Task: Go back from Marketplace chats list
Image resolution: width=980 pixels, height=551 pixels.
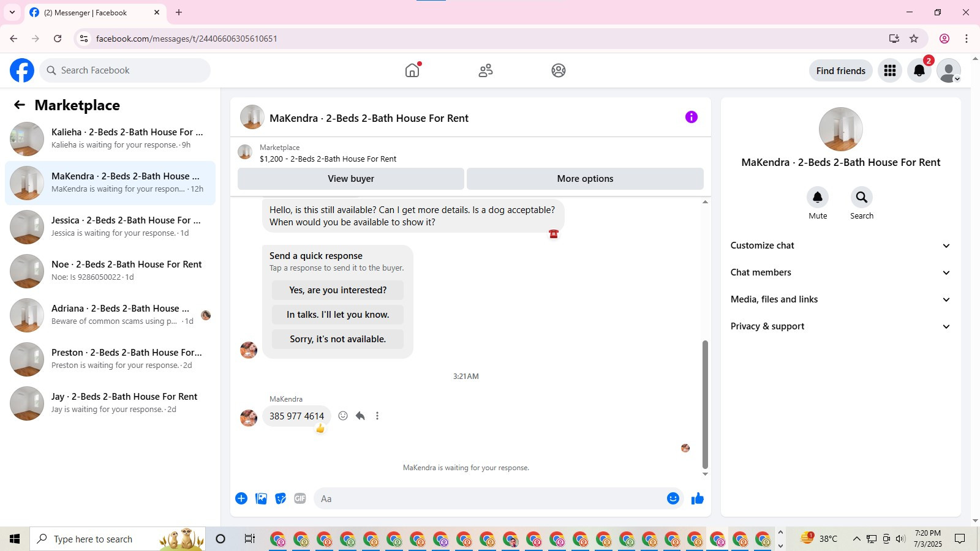Action: pos(20,105)
